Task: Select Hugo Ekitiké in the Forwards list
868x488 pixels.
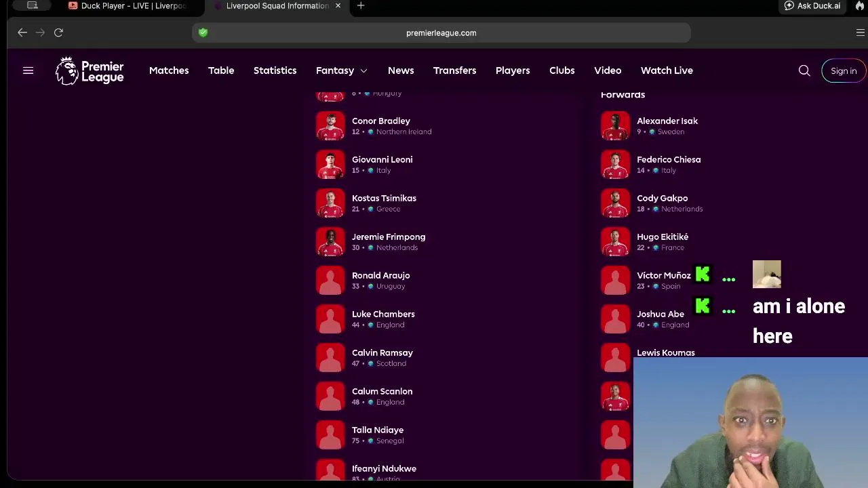Action: [663, 237]
